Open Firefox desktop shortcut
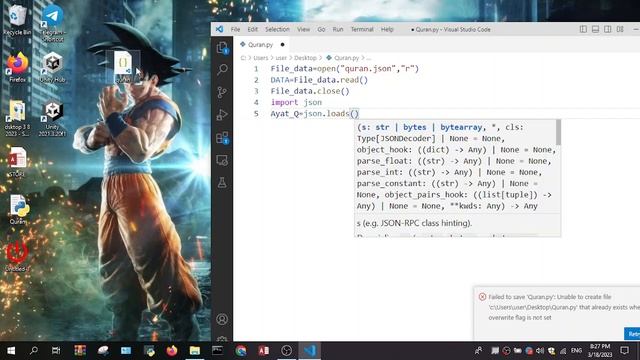 click(17, 68)
